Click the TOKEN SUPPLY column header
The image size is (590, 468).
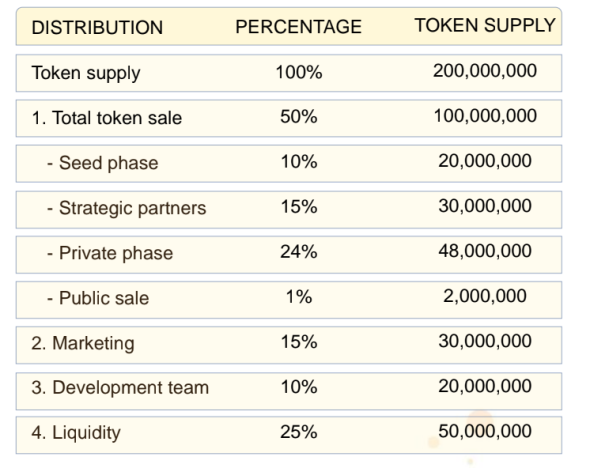(485, 26)
